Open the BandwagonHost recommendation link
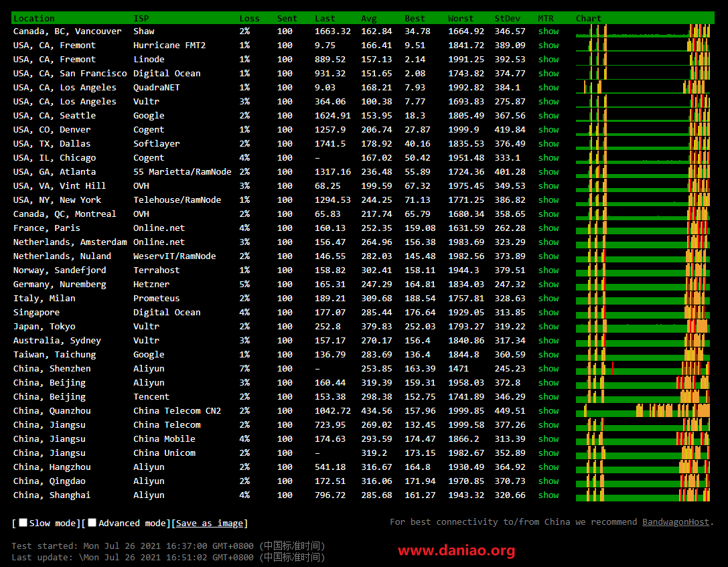Image resolution: width=728 pixels, height=567 pixels. [675, 522]
